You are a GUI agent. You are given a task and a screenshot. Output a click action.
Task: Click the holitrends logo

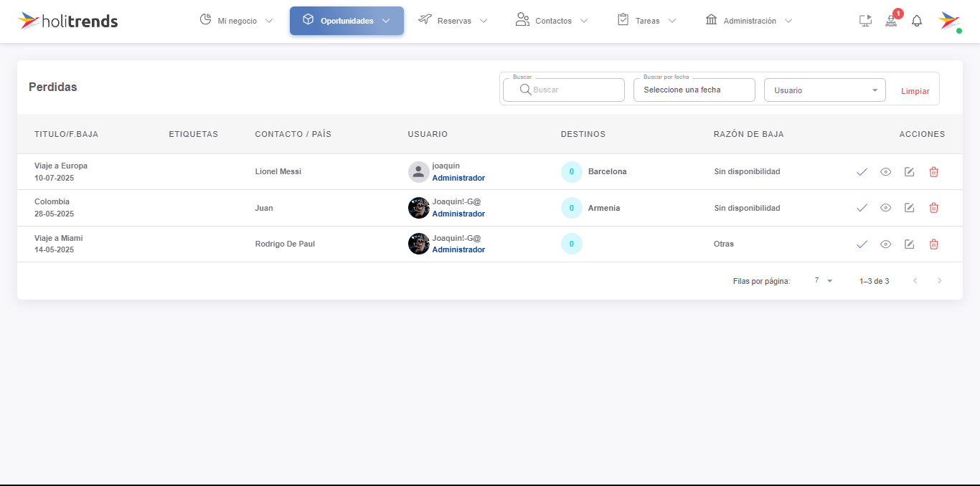67,21
